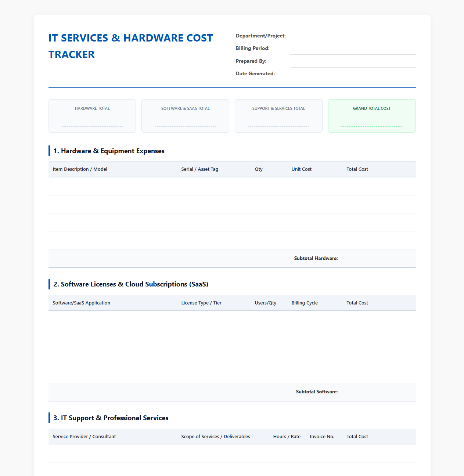This screenshot has width=464, height=476.
Task: Click Total Cost header in Services table
Action: click(x=357, y=437)
